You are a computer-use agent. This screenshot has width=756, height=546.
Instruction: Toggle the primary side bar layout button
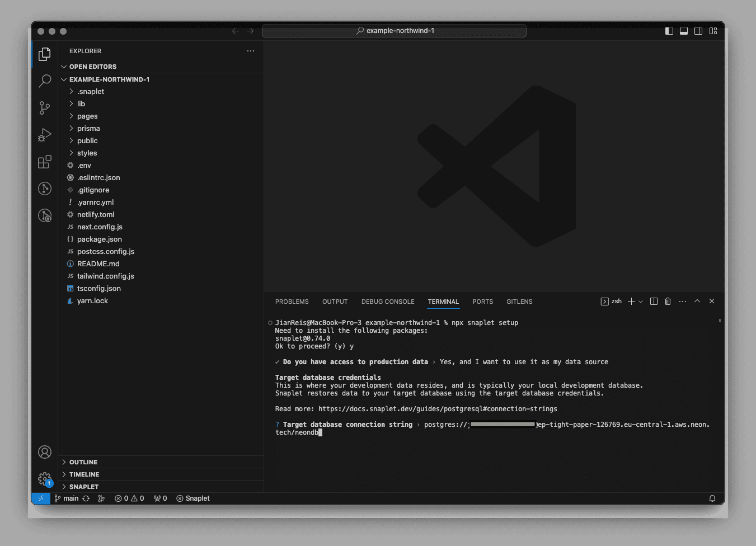coord(669,31)
